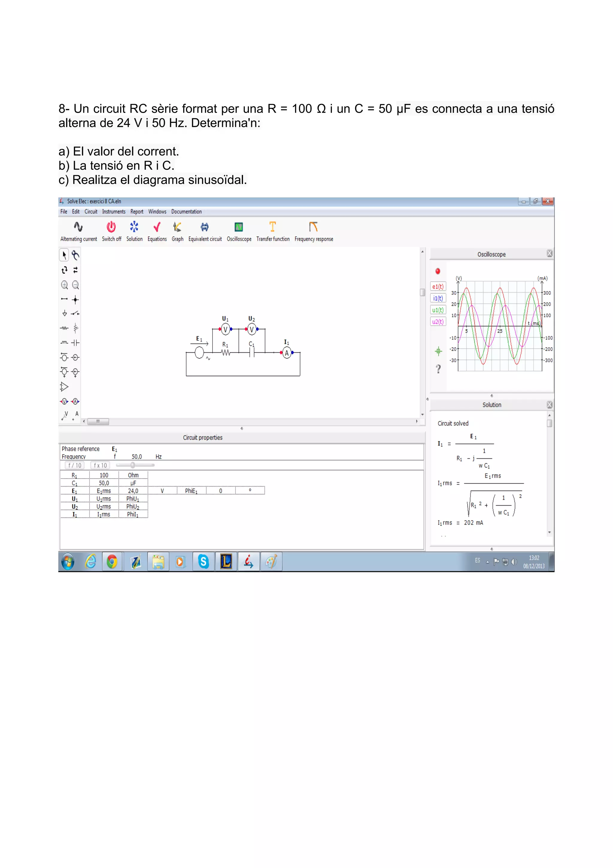Click the f x 10 frequency button
The height and width of the screenshot is (868, 613).
(x=101, y=465)
